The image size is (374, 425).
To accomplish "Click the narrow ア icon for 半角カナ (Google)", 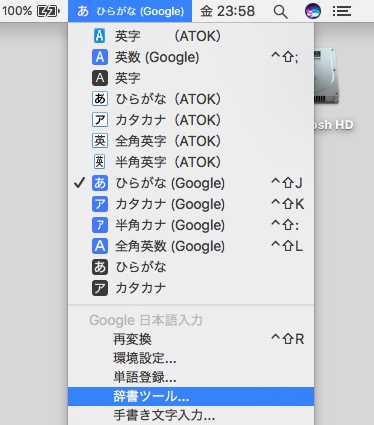I will tap(100, 225).
